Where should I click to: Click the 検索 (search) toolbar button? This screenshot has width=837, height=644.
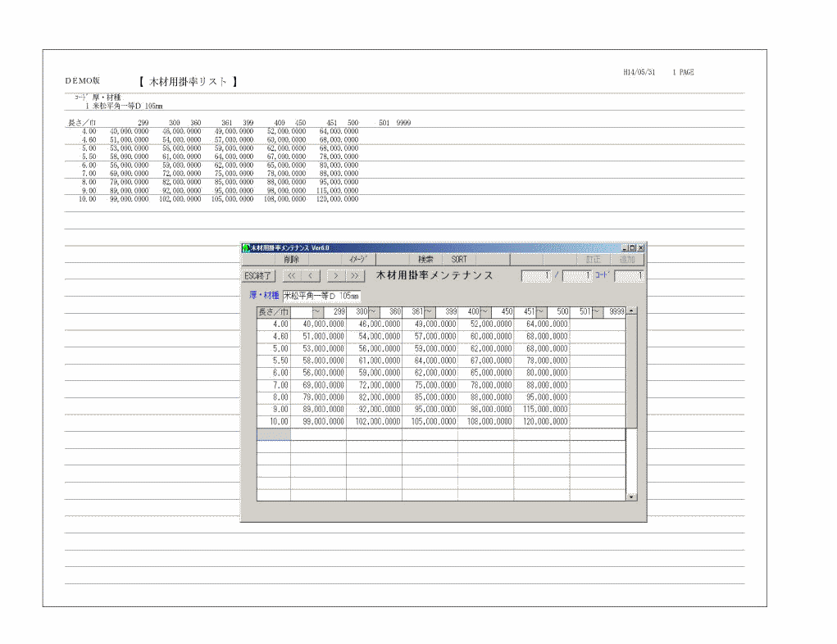425,259
